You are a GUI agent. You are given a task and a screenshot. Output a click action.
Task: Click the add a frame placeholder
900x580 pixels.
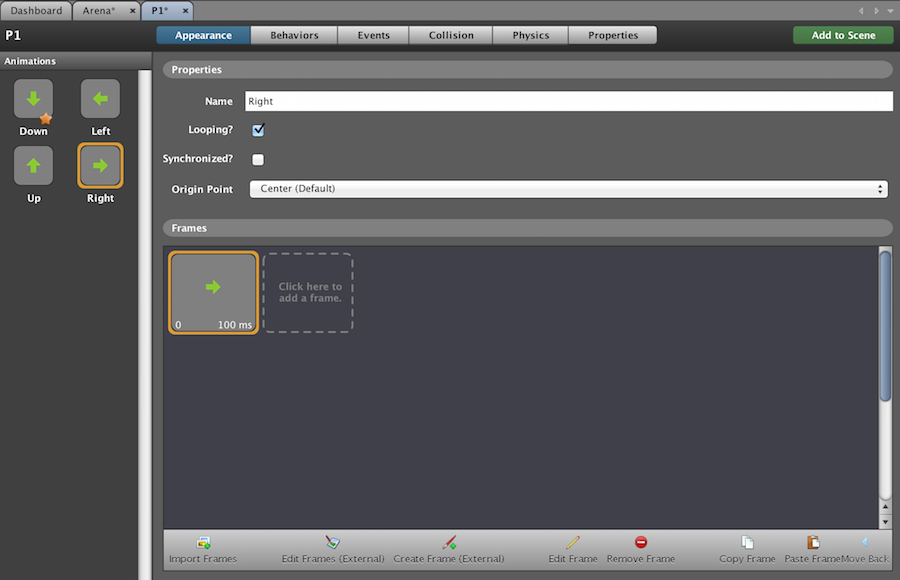coord(308,293)
